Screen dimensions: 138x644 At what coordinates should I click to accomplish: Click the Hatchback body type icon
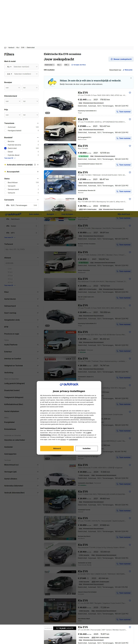click(8, 219)
